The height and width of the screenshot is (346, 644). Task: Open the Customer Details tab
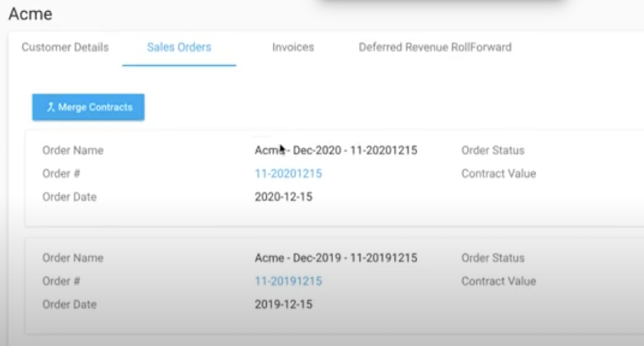pos(65,47)
